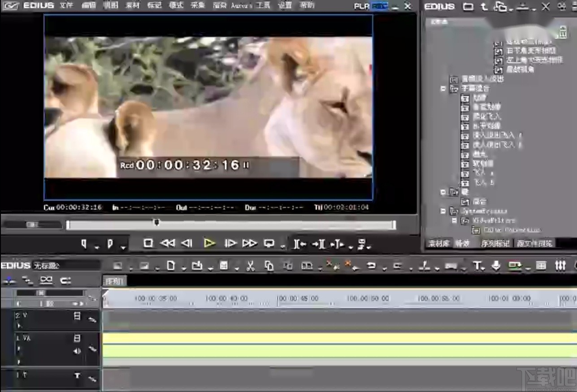Click the copy clip icon in timeline toolbar
Screen dimensions: 577x392
[x=269, y=265]
